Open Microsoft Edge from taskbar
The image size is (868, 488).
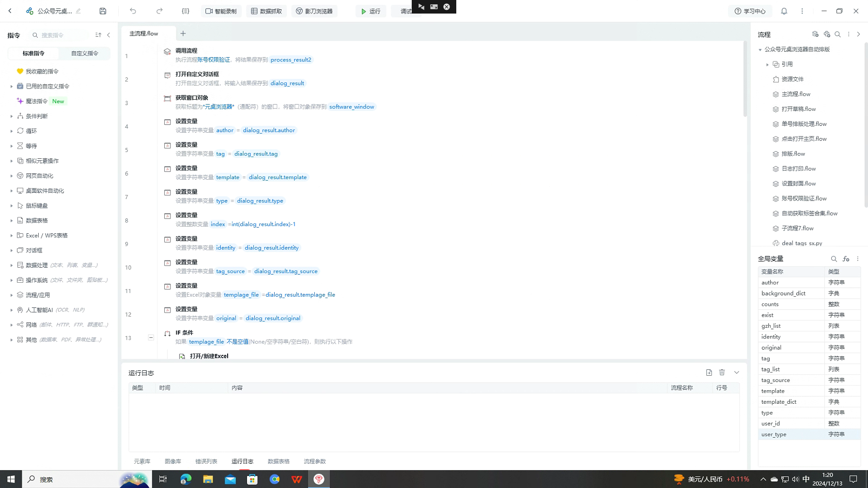point(186,479)
